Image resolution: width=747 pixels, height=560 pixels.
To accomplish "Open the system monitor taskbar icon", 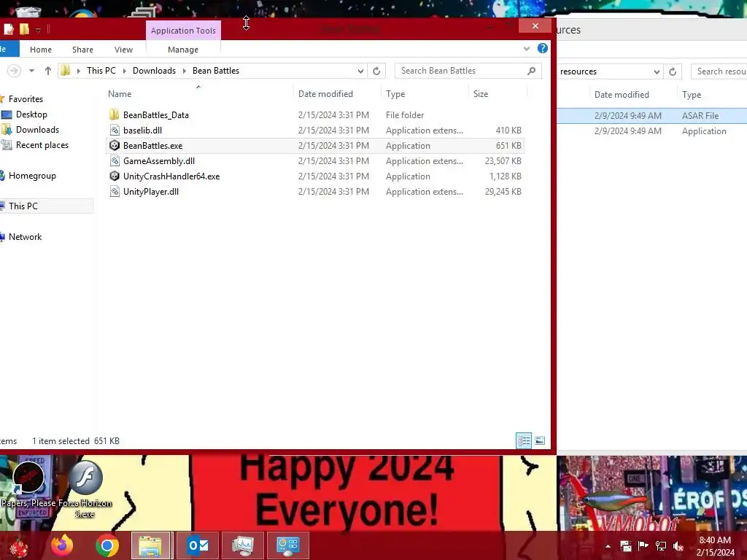I will tap(242, 545).
